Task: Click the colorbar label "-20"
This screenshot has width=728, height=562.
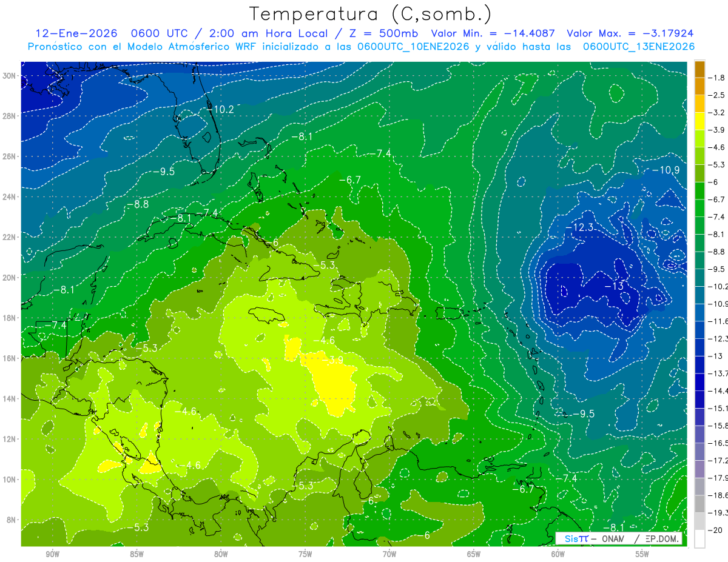Action: [716, 530]
